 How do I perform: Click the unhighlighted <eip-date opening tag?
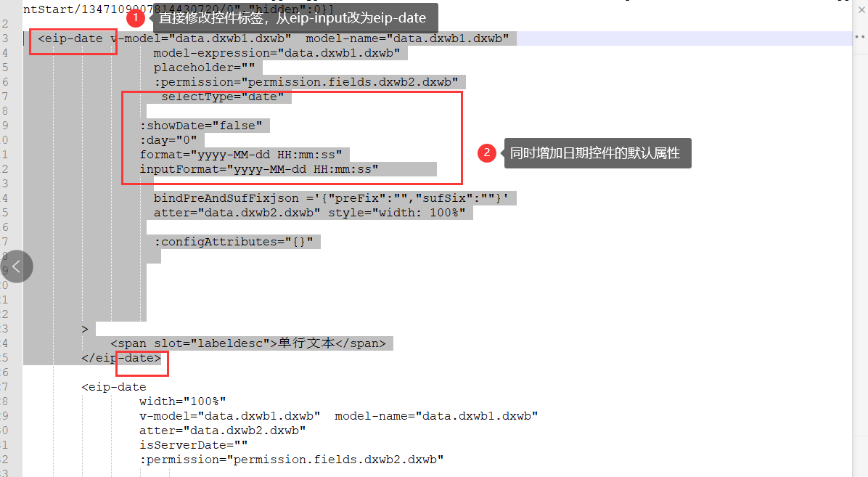click(114, 387)
